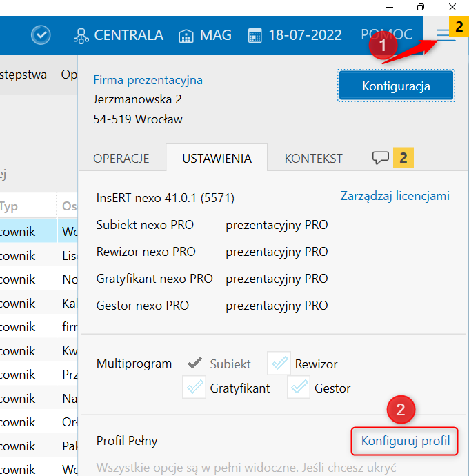Switch to the OPERACJE tab
469x476 pixels.
[121, 159]
